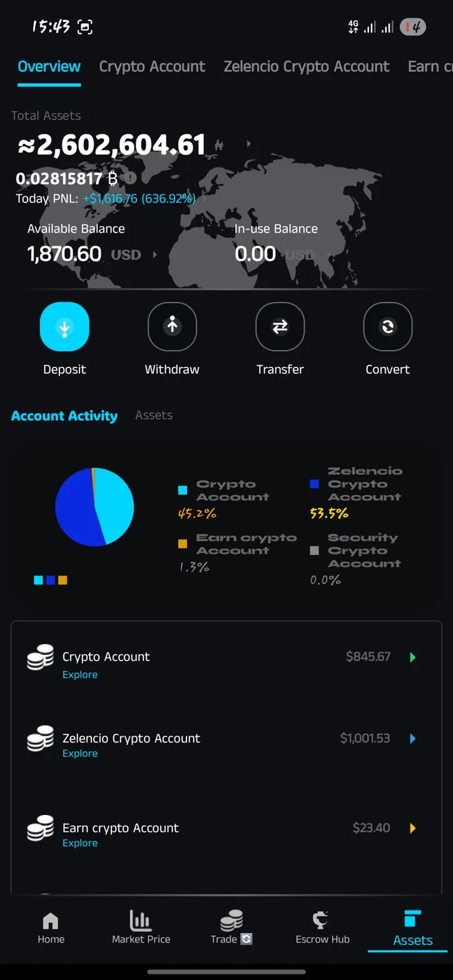The height and width of the screenshot is (980, 453).
Task: Expand Crypto Account green arrow
Action: tap(412, 657)
